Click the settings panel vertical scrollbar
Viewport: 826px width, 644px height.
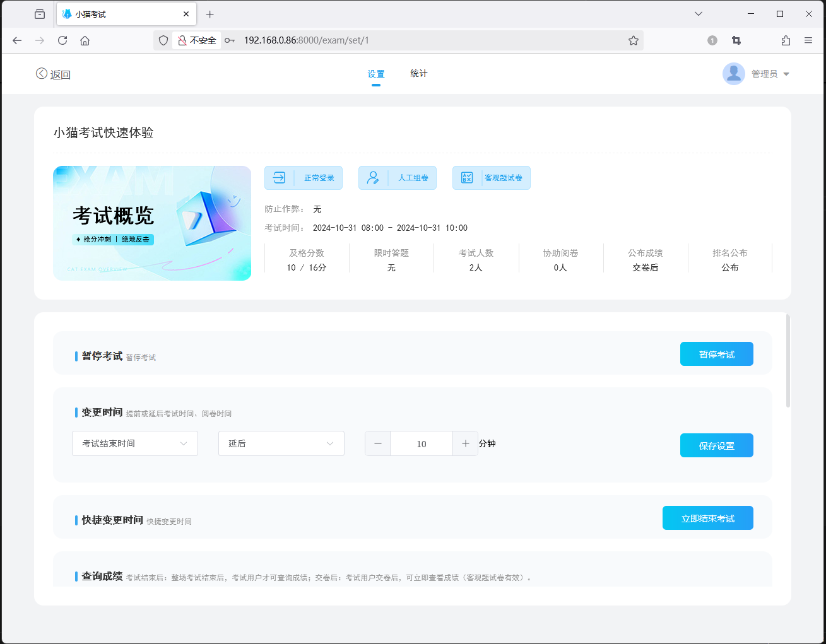(788, 361)
